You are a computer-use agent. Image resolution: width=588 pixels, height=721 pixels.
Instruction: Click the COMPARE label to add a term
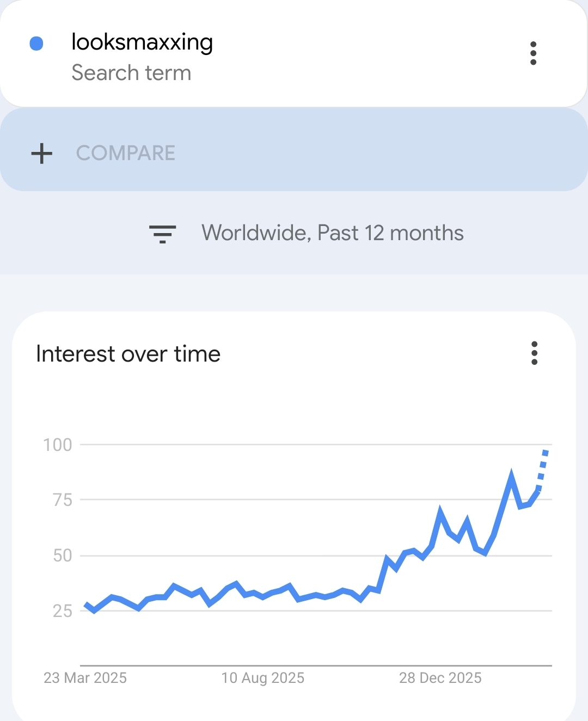pos(126,154)
